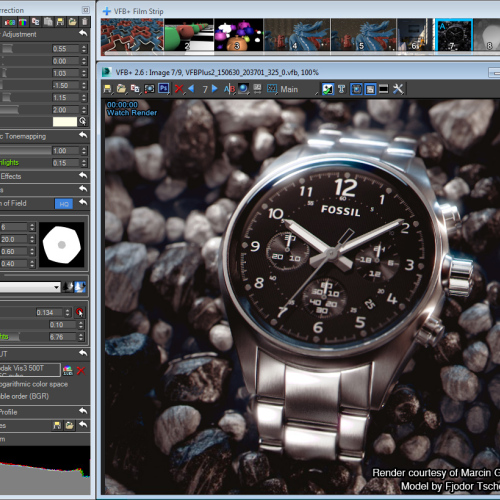Click the highlights 0.15 value field

click(x=66, y=163)
